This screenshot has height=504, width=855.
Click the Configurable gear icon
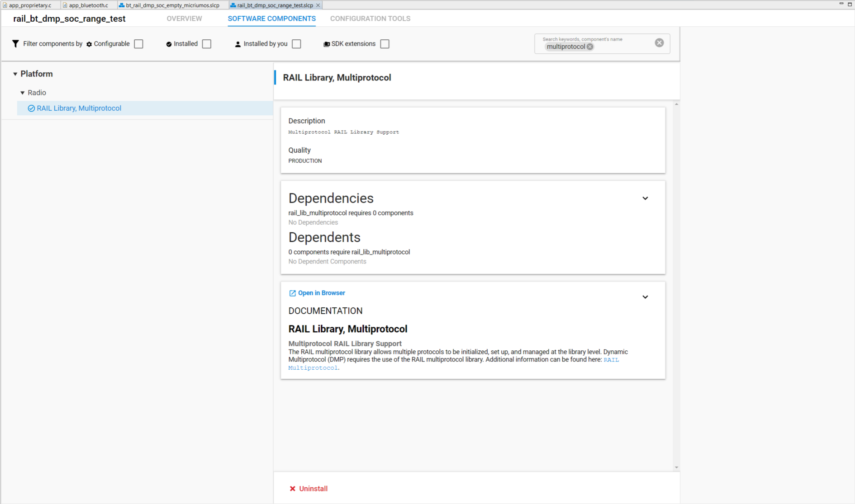pos(89,44)
